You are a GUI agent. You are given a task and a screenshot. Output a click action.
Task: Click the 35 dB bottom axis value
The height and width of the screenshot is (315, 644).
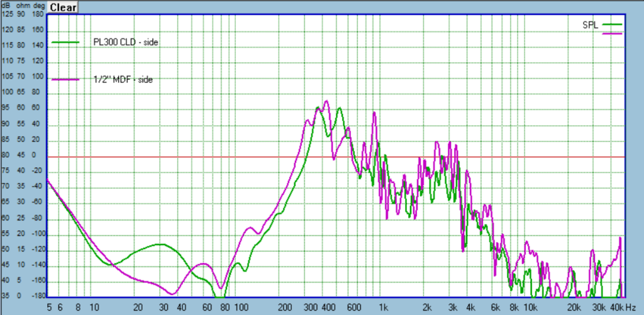[x=6, y=296]
